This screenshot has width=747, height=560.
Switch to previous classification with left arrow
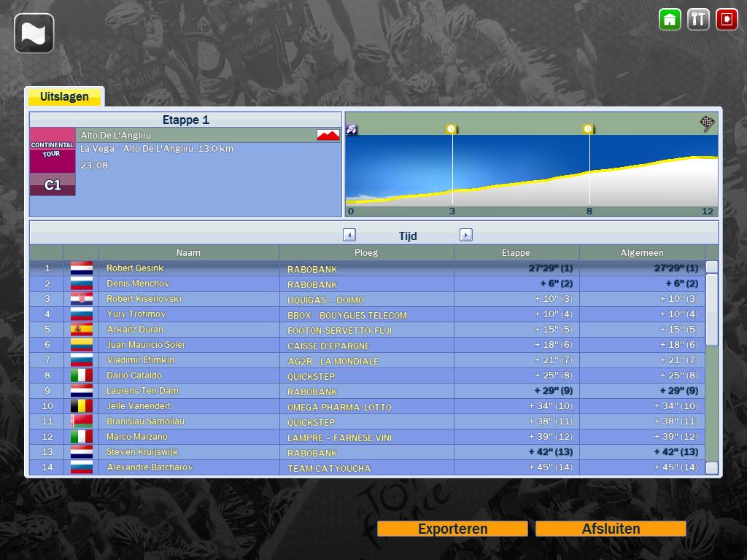tap(349, 235)
